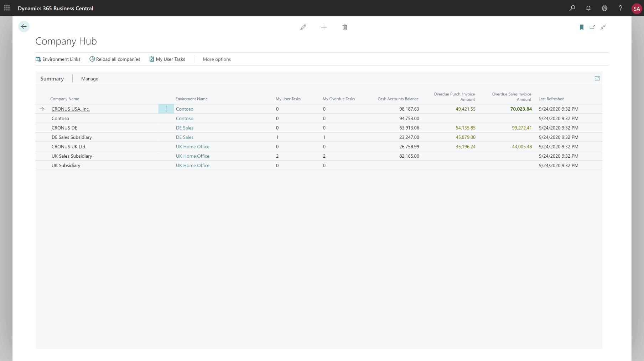
Task: Open the search magnifier icon
Action: click(x=572, y=8)
